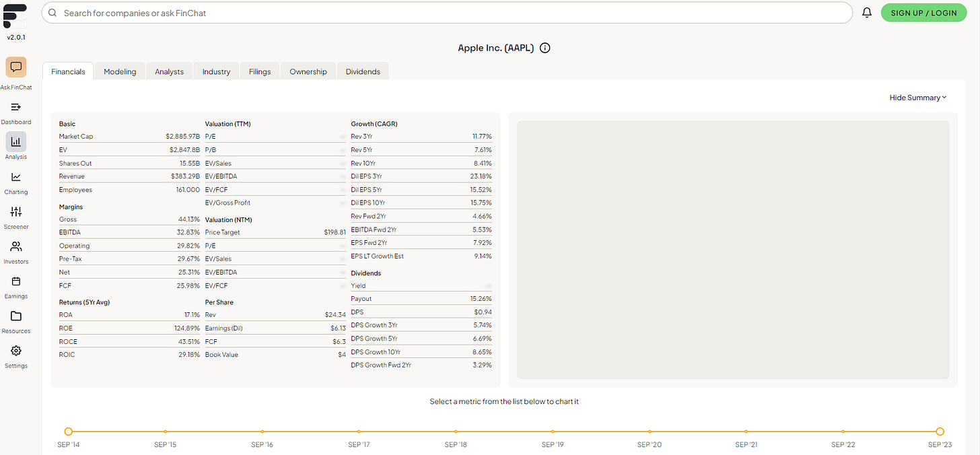Click the SEP '21 timeline point
Viewport: 980px width, 455px height.
(746, 431)
